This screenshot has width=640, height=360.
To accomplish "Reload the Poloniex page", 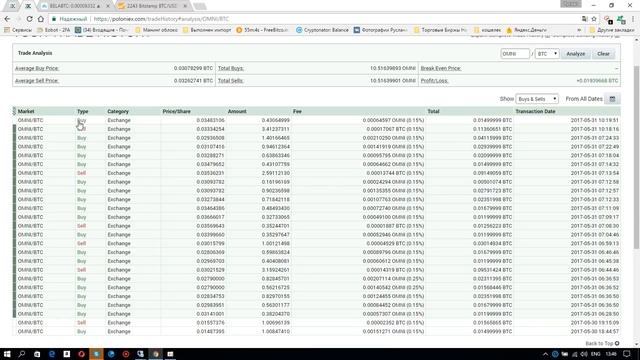I will 29,19.
